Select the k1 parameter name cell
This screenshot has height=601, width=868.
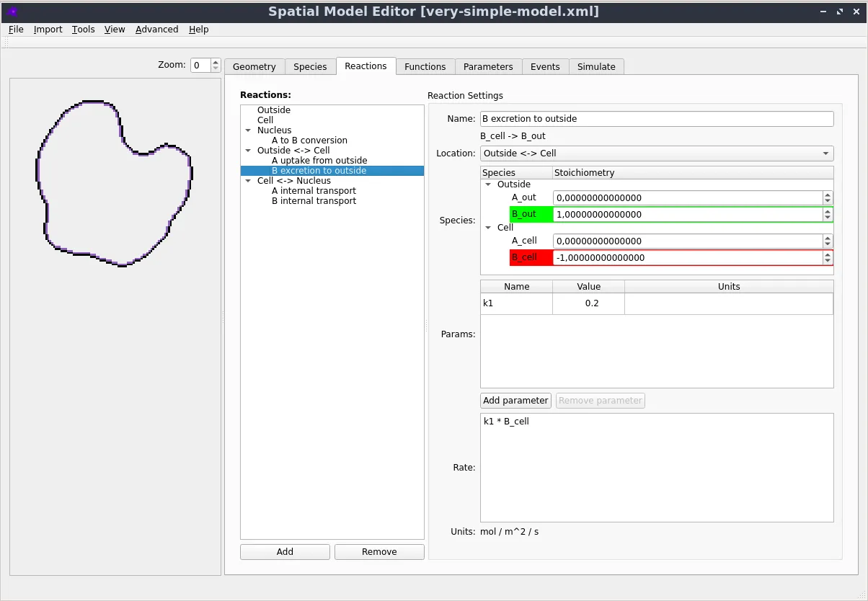click(517, 303)
